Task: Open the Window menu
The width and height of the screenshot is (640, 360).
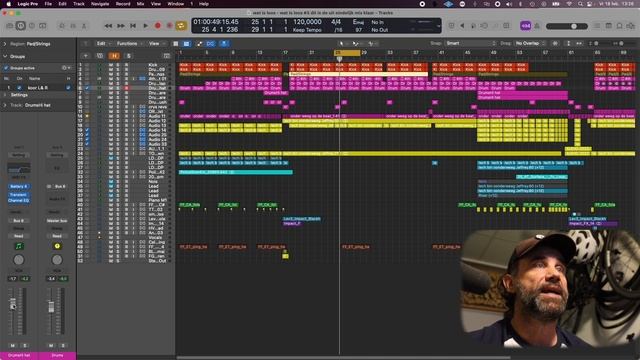Action: click(x=176, y=4)
